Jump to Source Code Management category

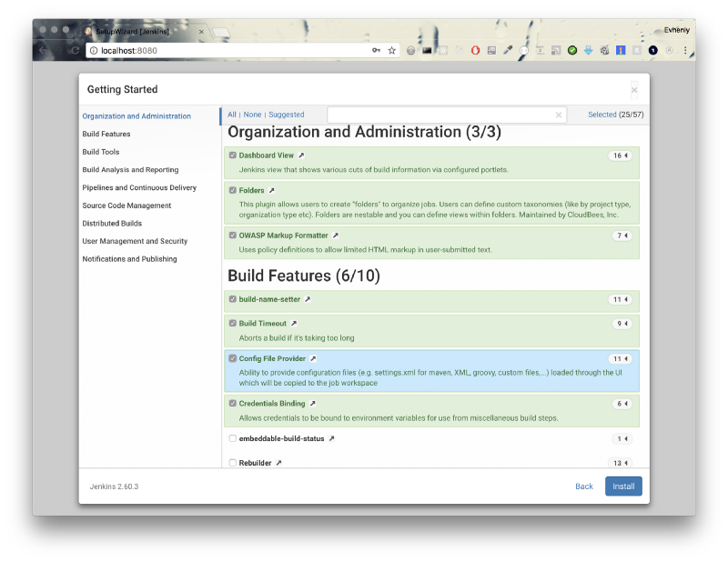click(126, 206)
